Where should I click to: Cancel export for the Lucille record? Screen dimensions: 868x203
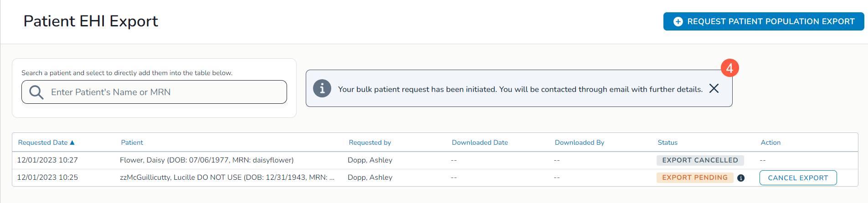tap(798, 178)
